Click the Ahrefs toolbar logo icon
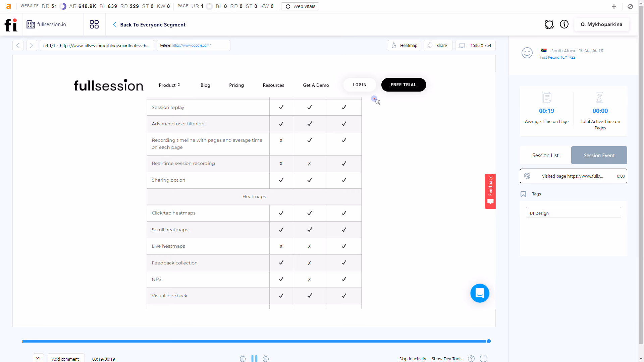644x362 pixels. pyautogui.click(x=9, y=6)
